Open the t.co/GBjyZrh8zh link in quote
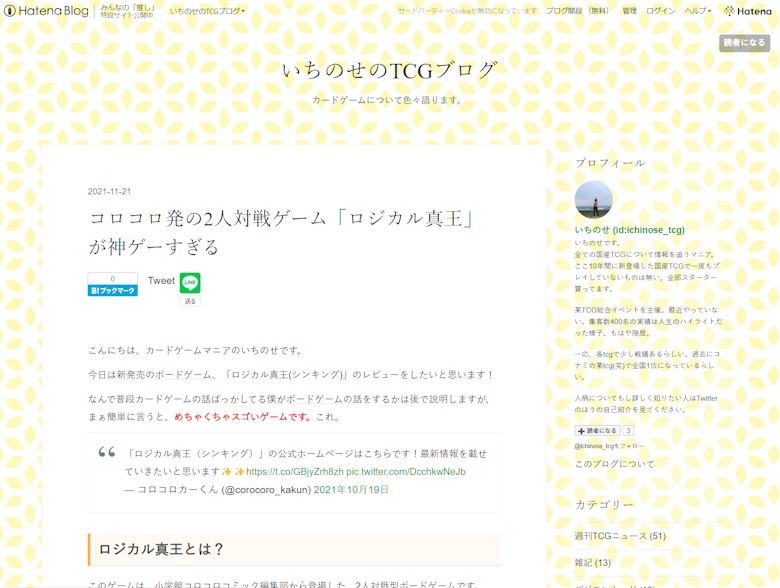This screenshot has height=588, width=780. [x=295, y=471]
